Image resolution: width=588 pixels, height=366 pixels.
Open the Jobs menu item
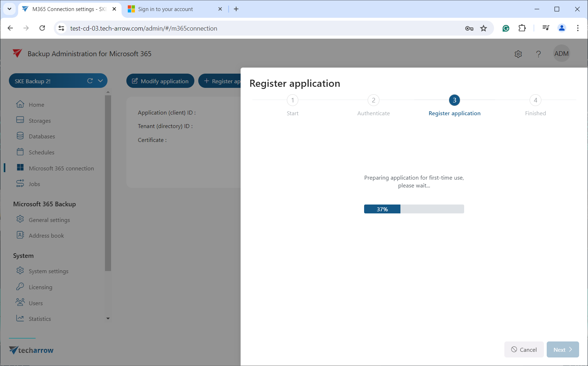tap(35, 184)
